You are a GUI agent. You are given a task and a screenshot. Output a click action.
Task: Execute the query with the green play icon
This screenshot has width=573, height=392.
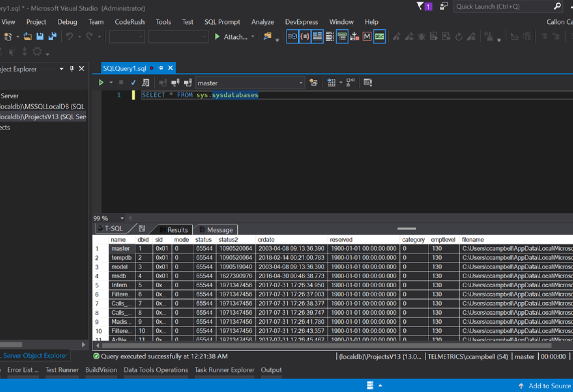click(101, 83)
